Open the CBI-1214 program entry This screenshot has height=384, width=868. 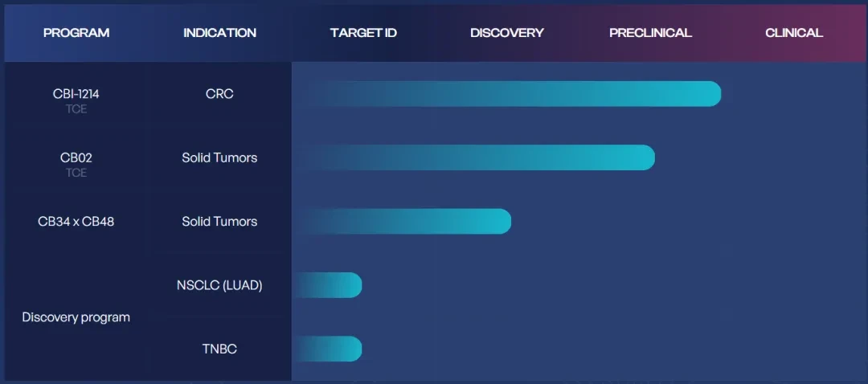76,94
